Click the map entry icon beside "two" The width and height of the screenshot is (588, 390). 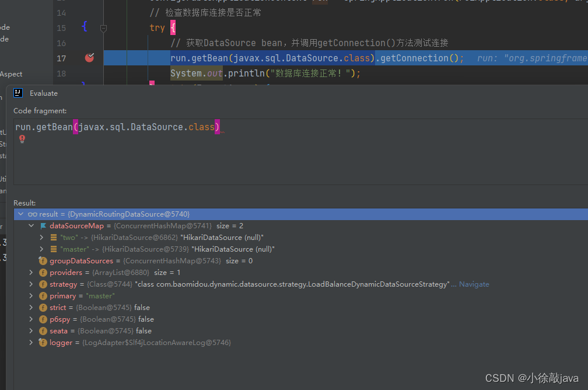pyautogui.click(x=54, y=238)
